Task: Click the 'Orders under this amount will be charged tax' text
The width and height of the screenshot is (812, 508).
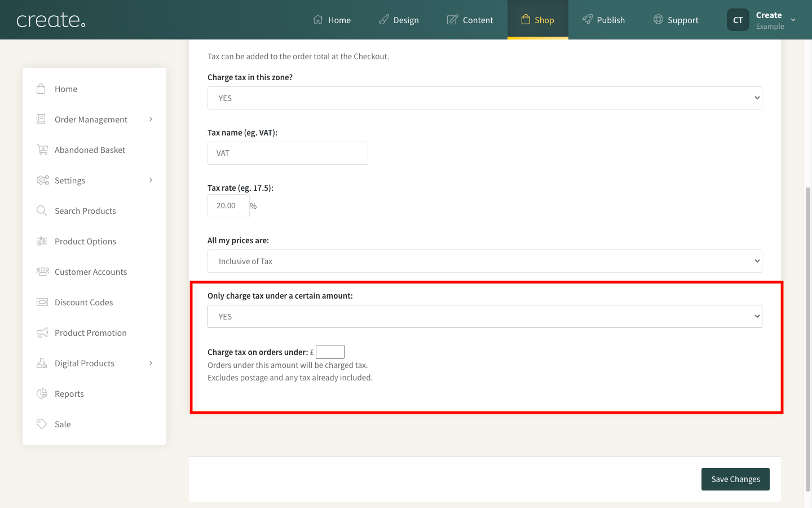Action: (x=288, y=365)
